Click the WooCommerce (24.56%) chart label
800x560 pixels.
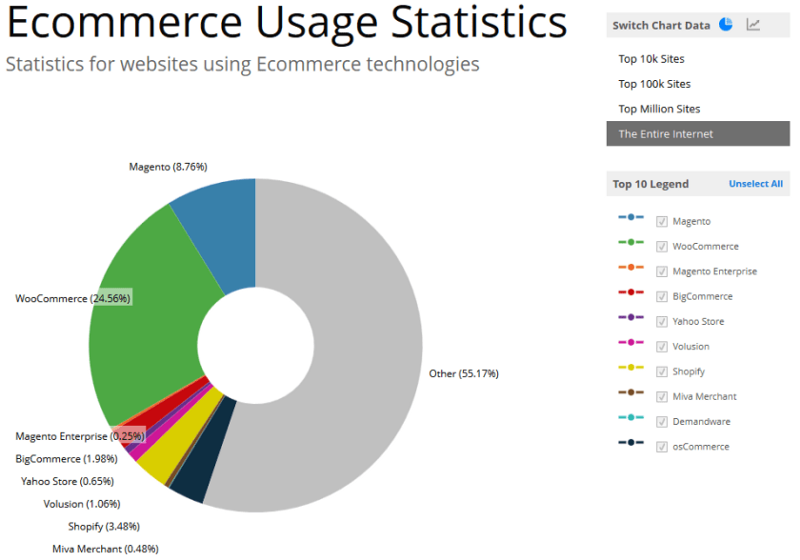pos(72,298)
